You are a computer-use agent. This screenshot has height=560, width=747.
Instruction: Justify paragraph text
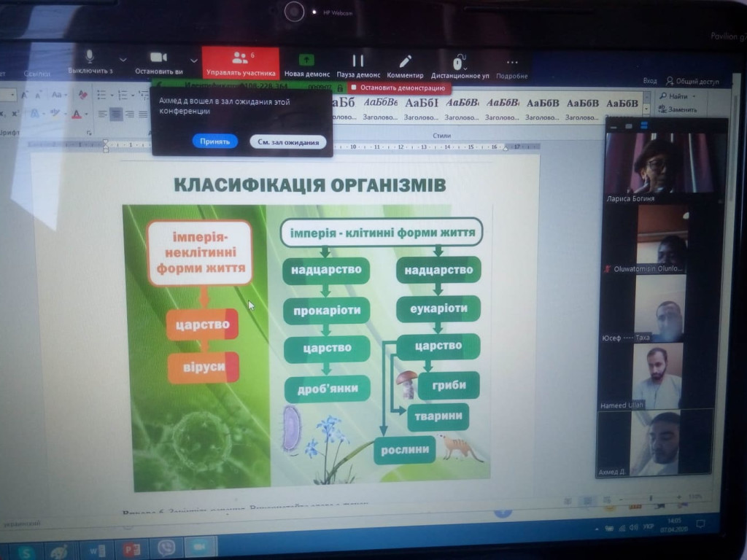[143, 114]
